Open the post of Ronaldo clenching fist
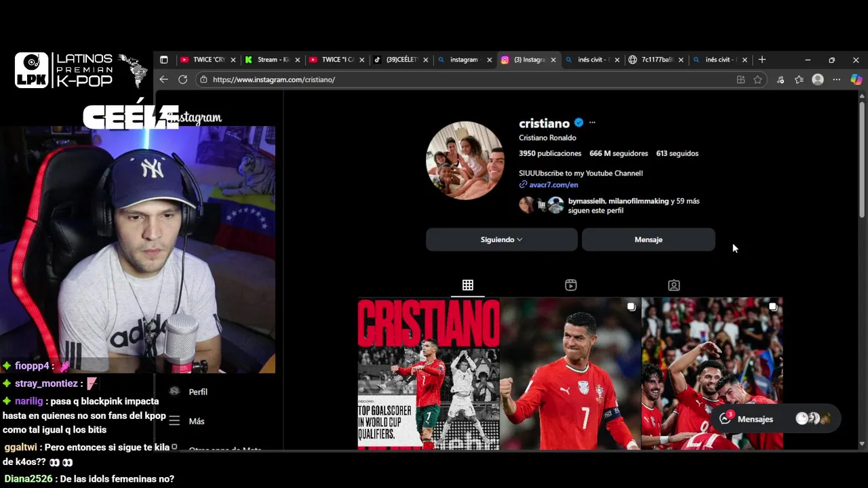868x488 pixels. pyautogui.click(x=570, y=373)
